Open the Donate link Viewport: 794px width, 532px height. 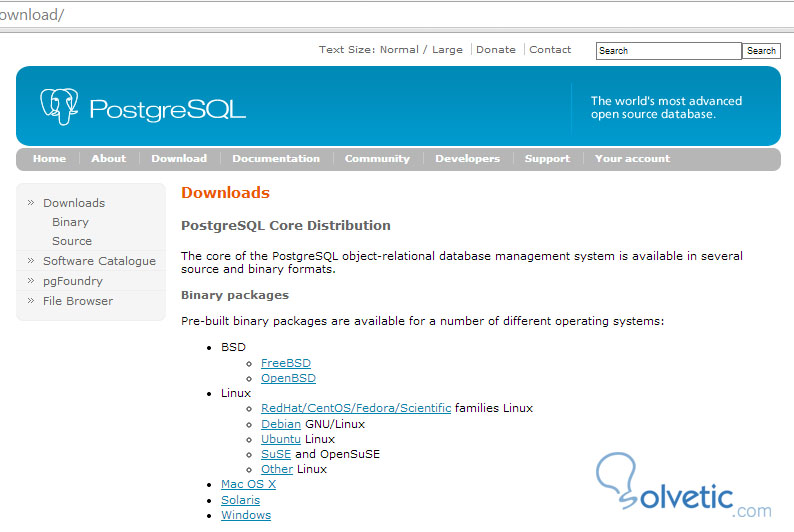point(496,50)
